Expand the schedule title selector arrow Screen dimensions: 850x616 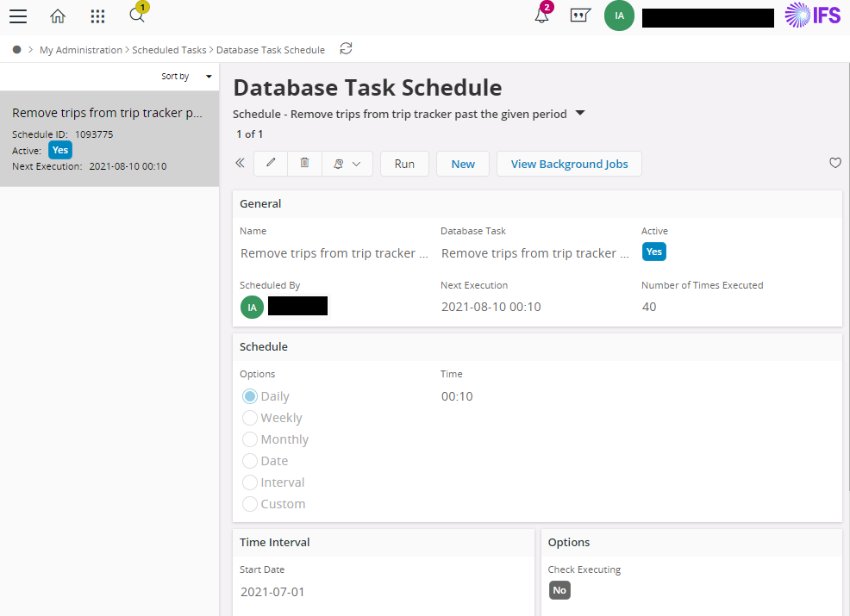click(580, 113)
